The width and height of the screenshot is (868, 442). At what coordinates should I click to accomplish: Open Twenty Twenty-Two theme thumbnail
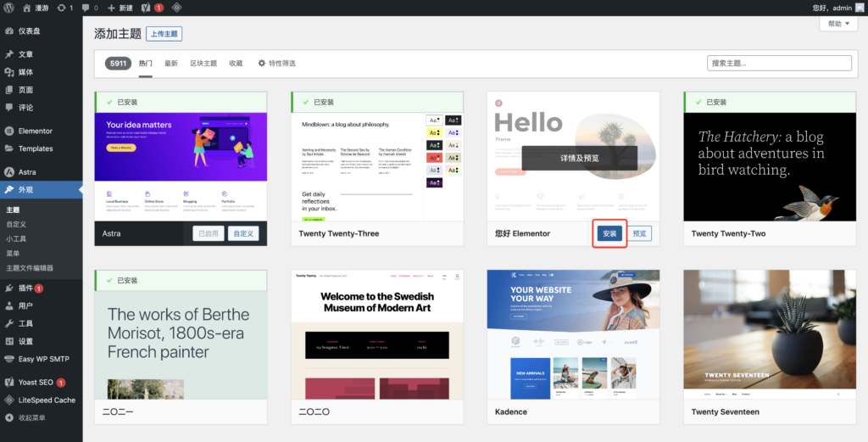[770, 167]
